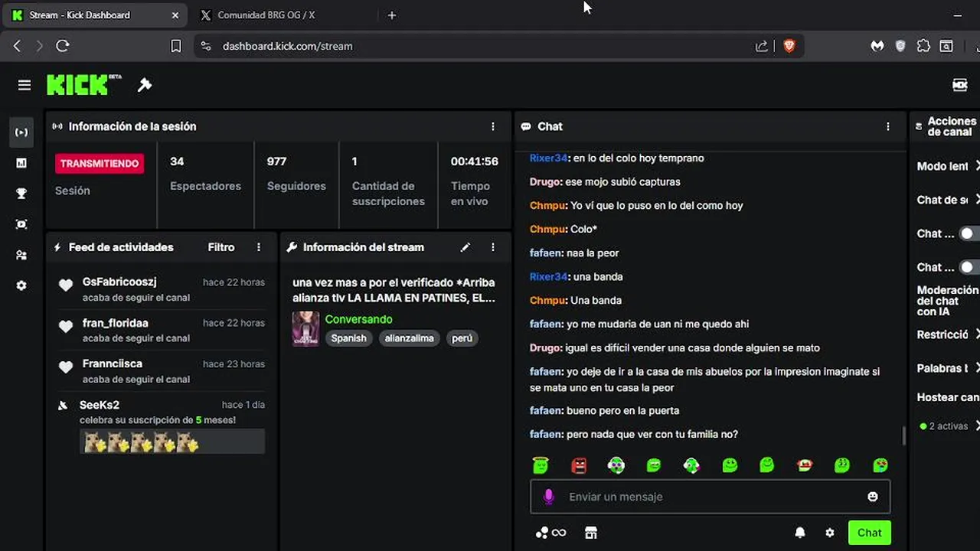The image size is (980, 551).
Task: Open fran_floridaa follower entry
Action: (x=162, y=330)
